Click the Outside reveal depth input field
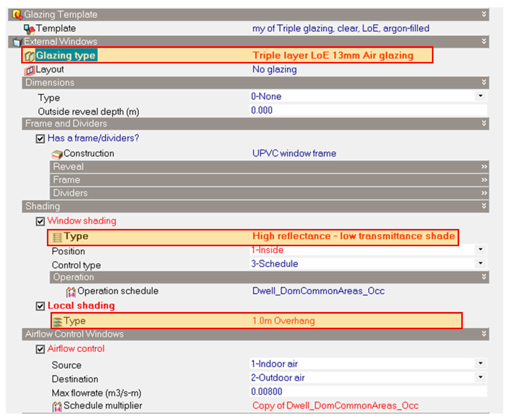The height and width of the screenshot is (420, 508). (363, 111)
